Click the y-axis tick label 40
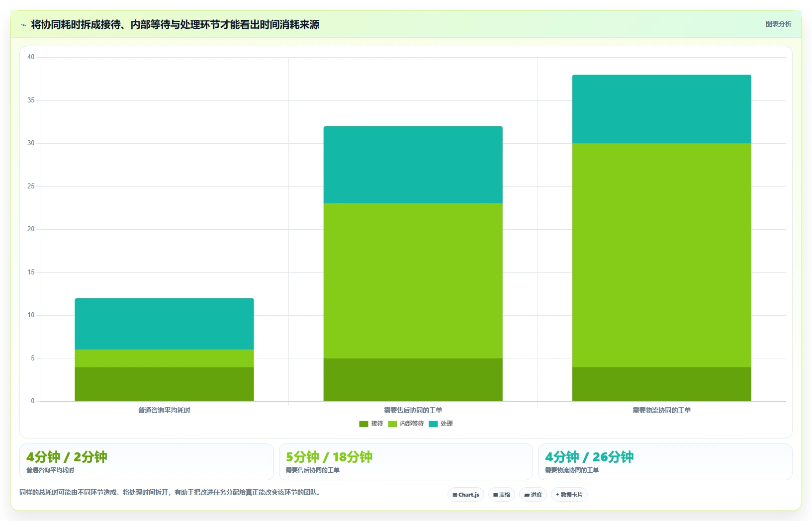The image size is (812, 521). (x=31, y=57)
